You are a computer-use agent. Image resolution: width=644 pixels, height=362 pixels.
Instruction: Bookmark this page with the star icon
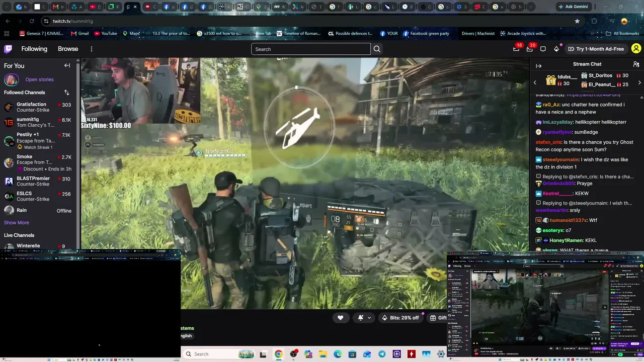pos(577,21)
